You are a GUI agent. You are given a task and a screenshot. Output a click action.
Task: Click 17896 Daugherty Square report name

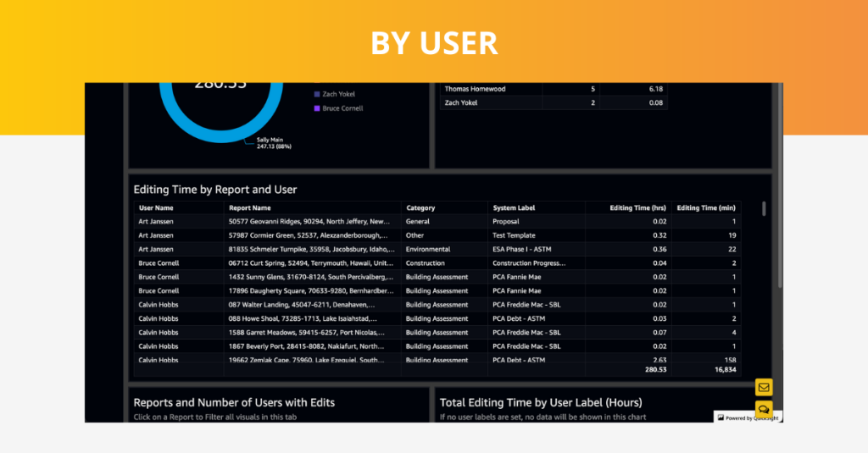[311, 291]
